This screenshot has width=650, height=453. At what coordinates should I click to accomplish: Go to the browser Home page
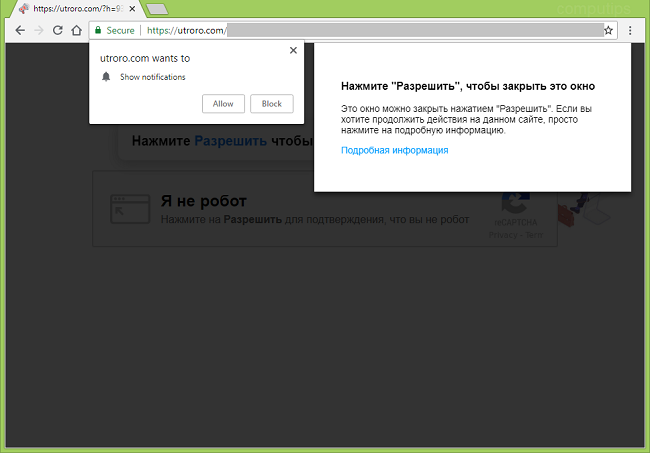75,31
